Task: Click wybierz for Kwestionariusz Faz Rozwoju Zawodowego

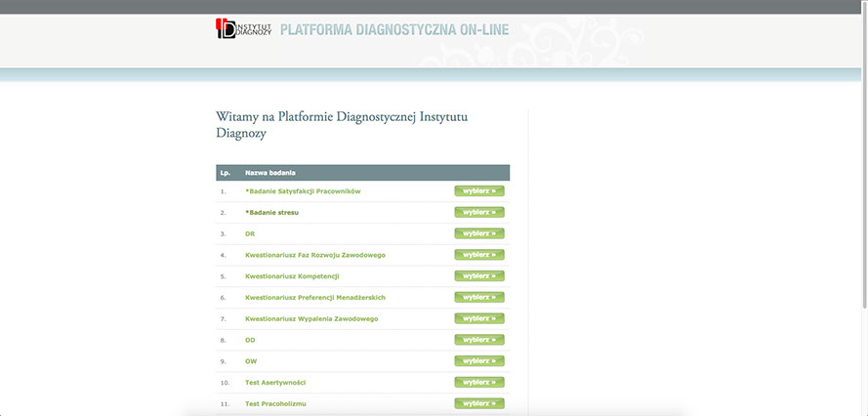Action: pos(478,255)
